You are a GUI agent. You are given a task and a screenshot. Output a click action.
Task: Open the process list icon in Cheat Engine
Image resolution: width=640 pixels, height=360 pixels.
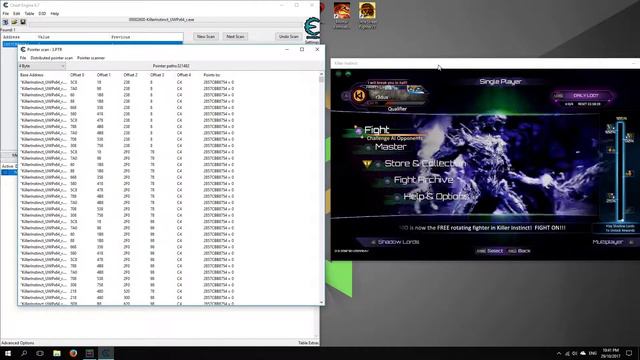(5, 22)
